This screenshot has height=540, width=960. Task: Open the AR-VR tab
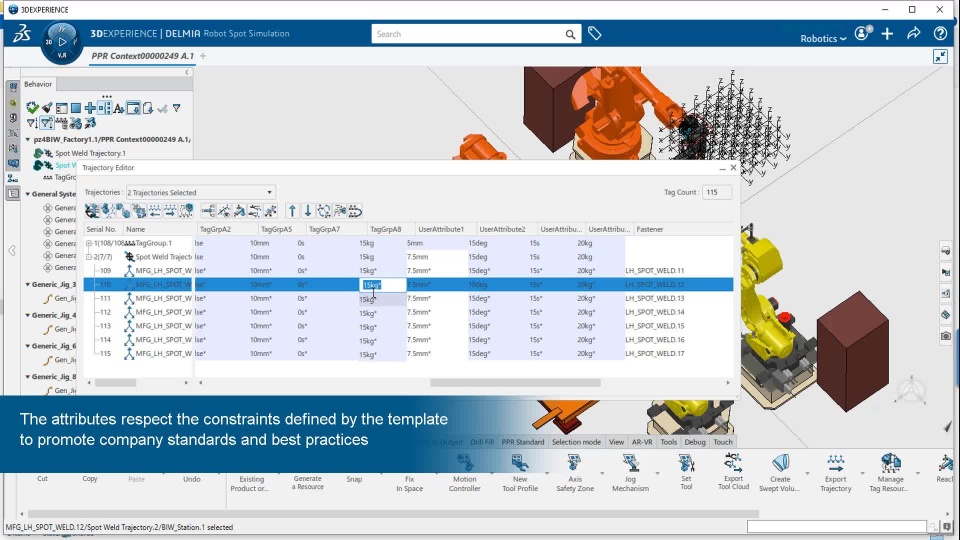[642, 442]
